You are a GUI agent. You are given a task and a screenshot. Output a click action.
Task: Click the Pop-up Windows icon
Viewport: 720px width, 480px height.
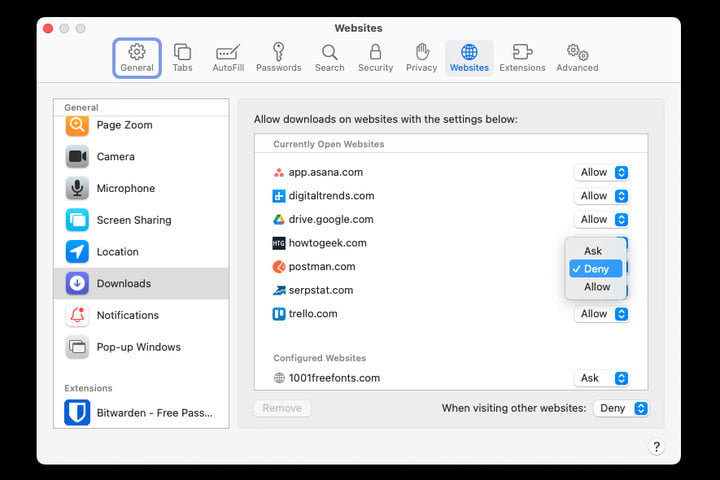pyautogui.click(x=77, y=347)
